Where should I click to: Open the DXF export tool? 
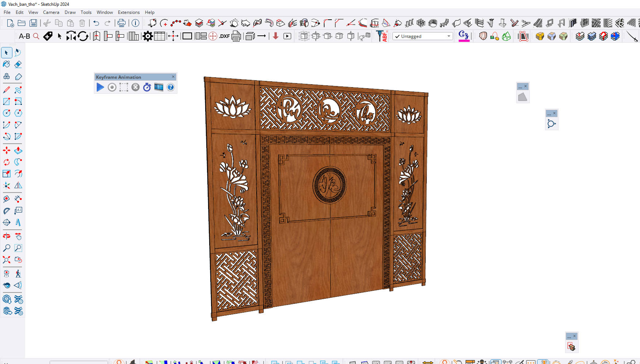[x=224, y=36]
